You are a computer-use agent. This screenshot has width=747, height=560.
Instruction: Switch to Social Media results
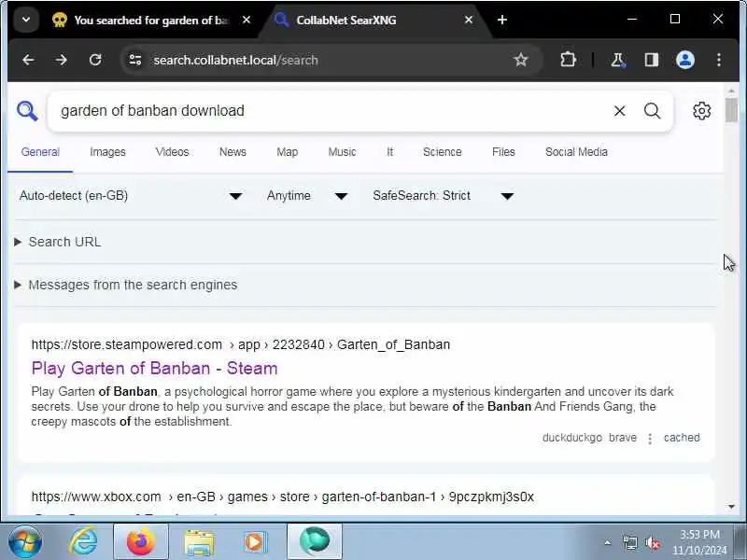tap(576, 152)
